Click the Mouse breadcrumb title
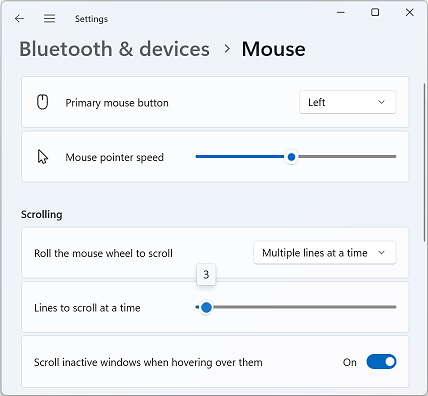 273,49
